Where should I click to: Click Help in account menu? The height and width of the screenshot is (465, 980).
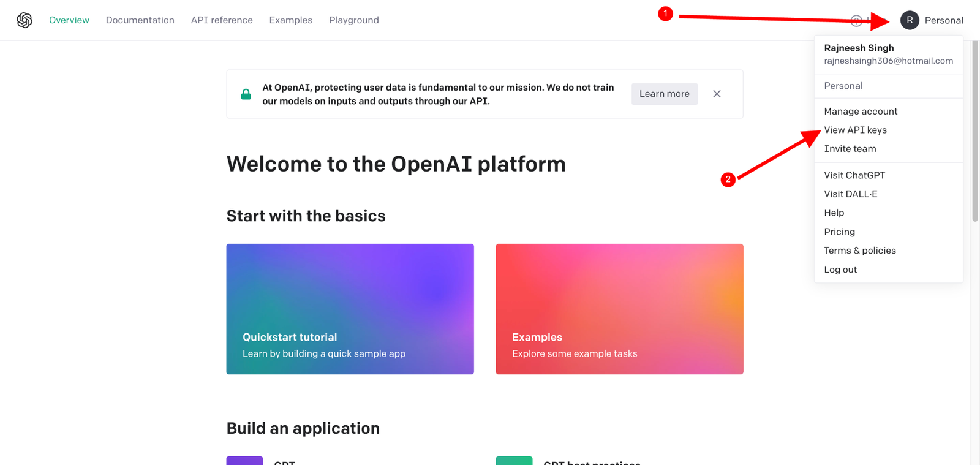pos(834,213)
